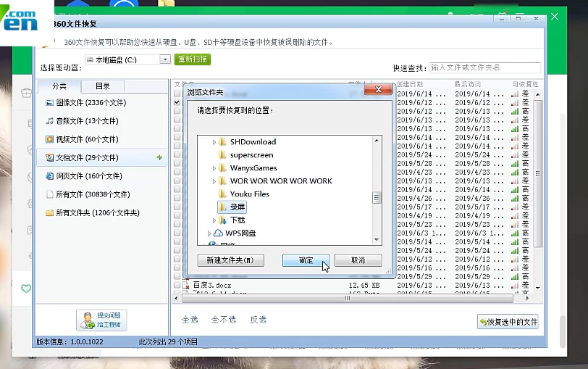Expand the SHDownload folder node
The image size is (588, 369).
(214, 142)
